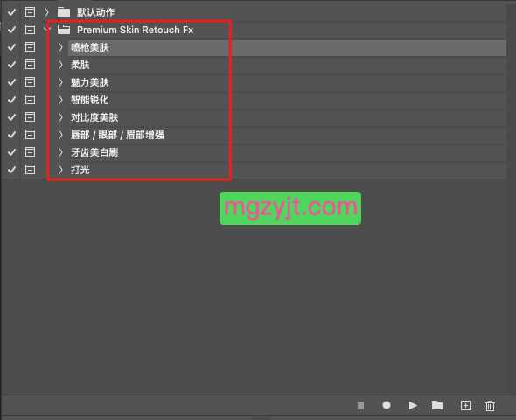Toggle dialog box icon for 默认动作
The width and height of the screenshot is (516, 420).
click(30, 12)
